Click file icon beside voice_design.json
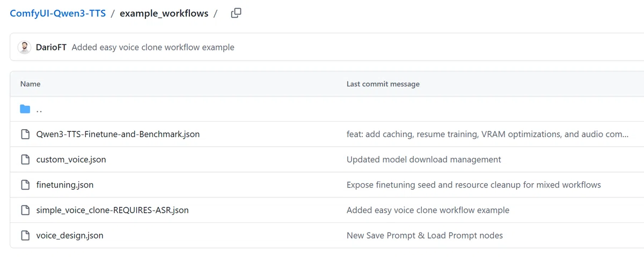644x261 pixels. tap(25, 235)
